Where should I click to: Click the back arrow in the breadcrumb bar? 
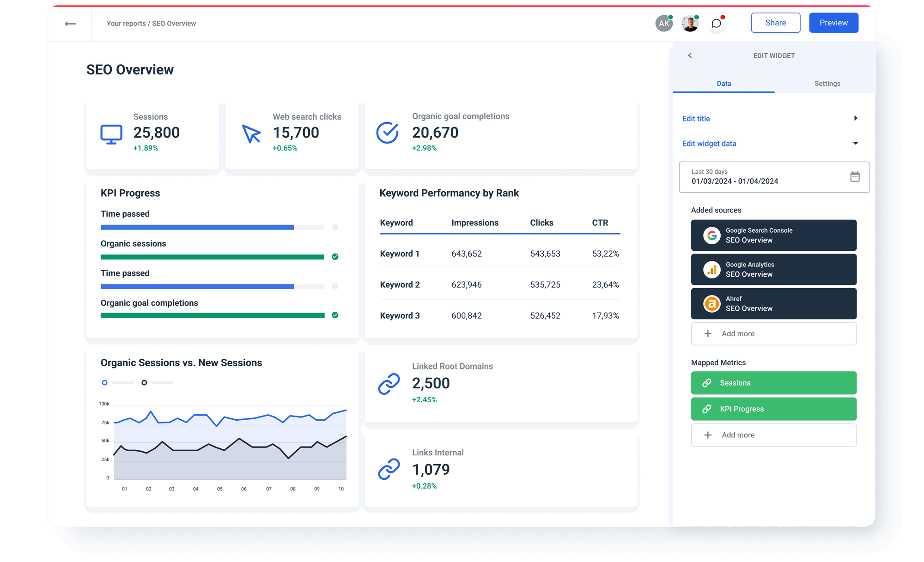(70, 23)
